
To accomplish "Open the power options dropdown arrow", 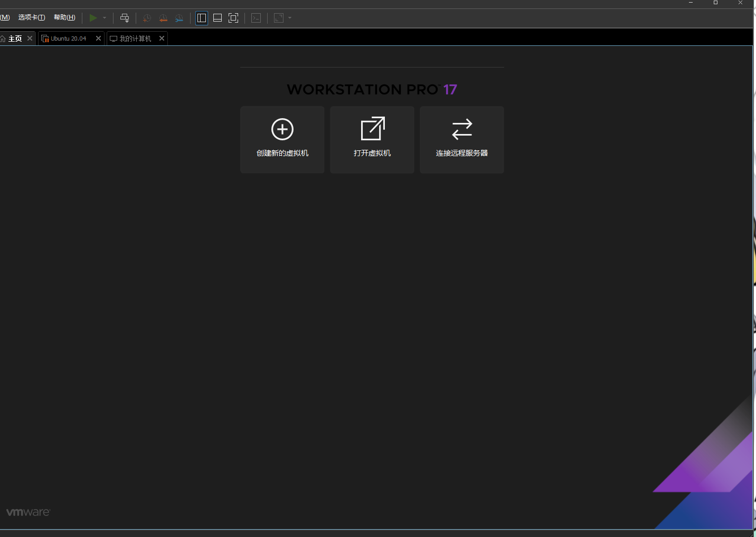I will 105,18.
